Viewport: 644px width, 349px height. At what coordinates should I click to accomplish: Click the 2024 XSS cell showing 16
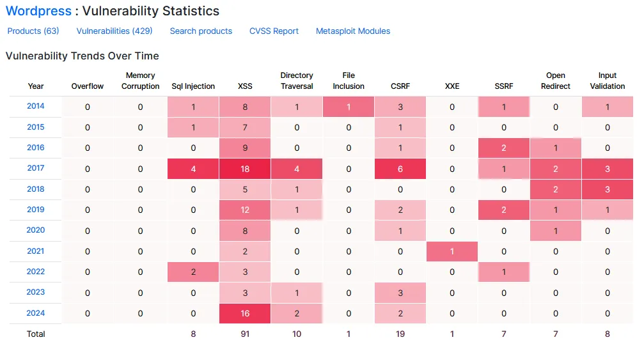(x=245, y=314)
